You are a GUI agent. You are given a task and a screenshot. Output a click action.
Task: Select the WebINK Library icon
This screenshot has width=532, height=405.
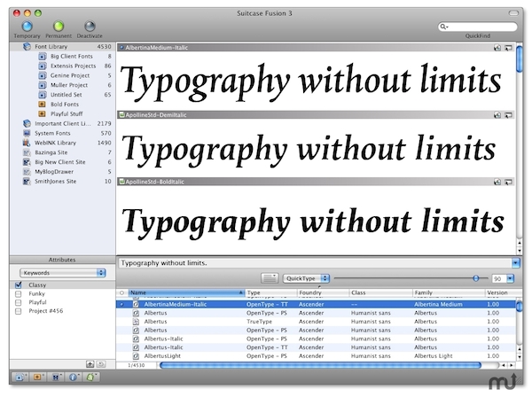point(27,143)
